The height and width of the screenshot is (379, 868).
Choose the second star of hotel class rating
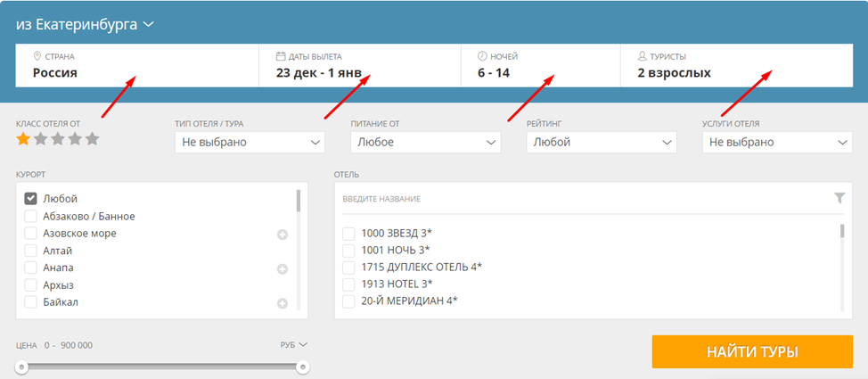[x=40, y=139]
